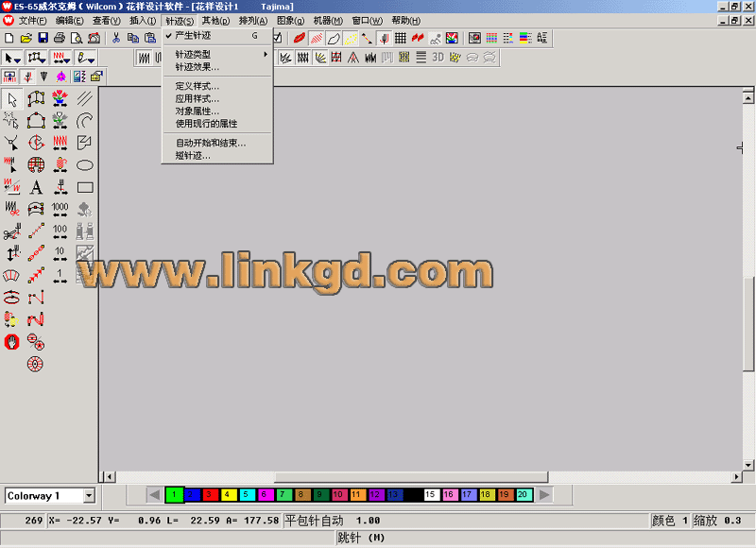756x548 pixels.
Task: Select the green color 1 swatch
Action: pos(174,494)
